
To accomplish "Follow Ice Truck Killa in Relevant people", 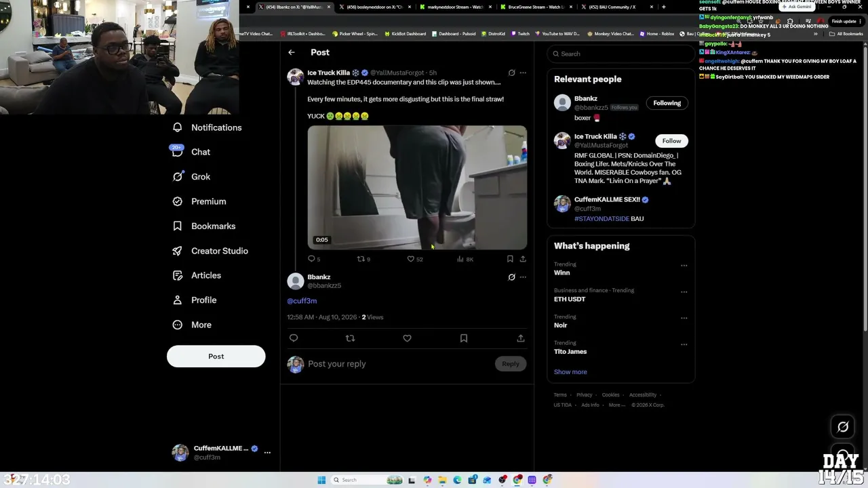I will 671,141.
